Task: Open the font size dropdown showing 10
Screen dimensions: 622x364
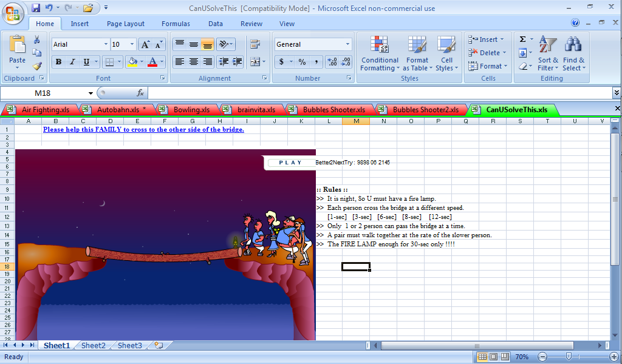Action: tap(132, 44)
